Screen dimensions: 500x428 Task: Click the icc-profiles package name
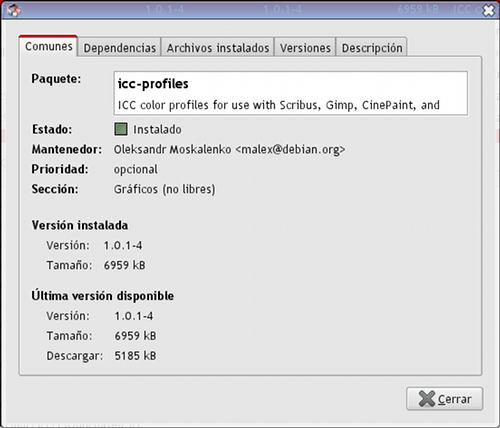(x=153, y=84)
